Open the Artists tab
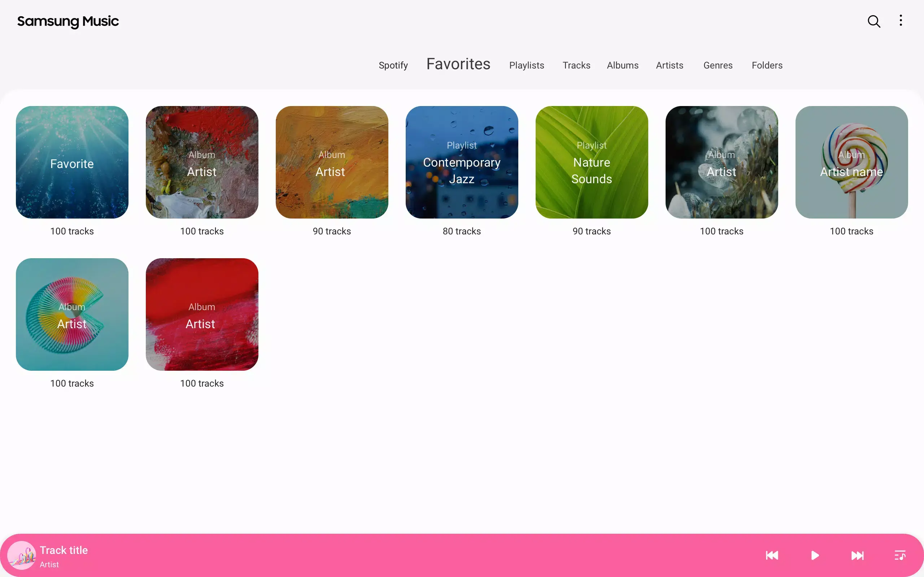The image size is (924, 577). 669,65
